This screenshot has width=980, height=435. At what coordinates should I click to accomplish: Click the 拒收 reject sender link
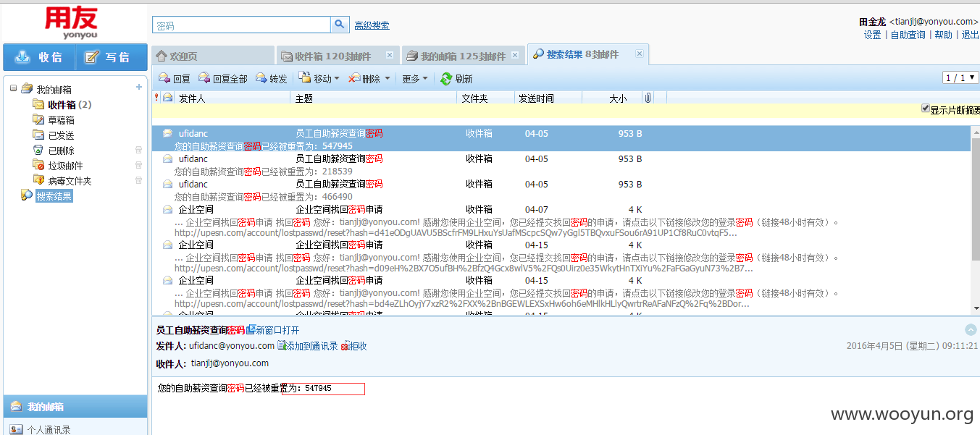[x=354, y=346]
